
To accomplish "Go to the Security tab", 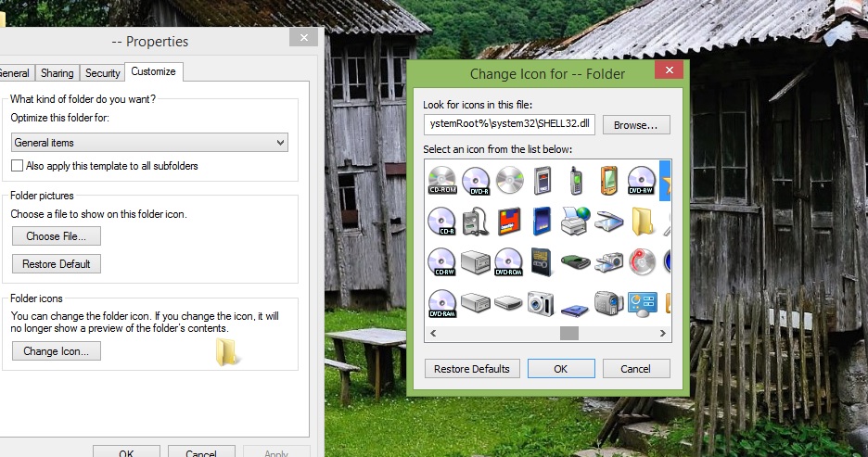I will click(102, 73).
